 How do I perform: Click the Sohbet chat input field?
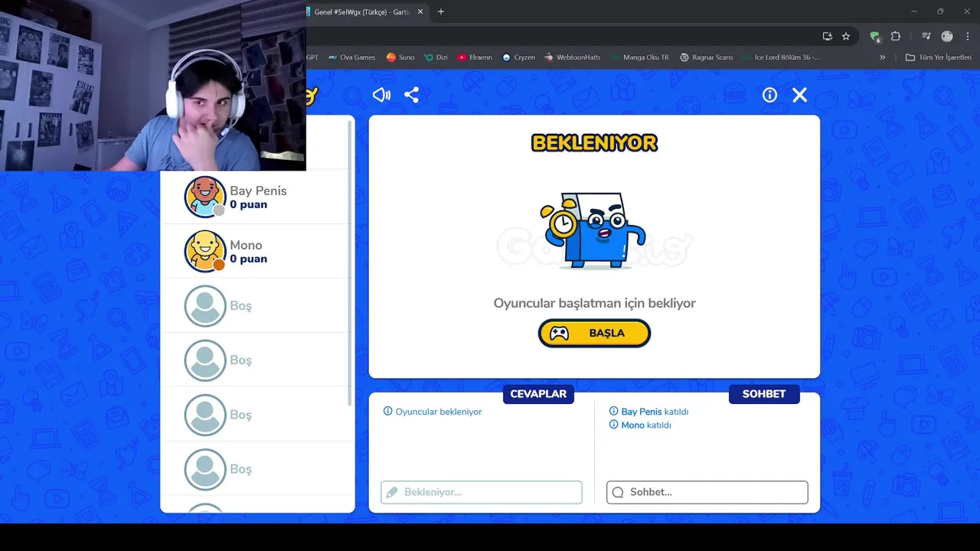(707, 492)
